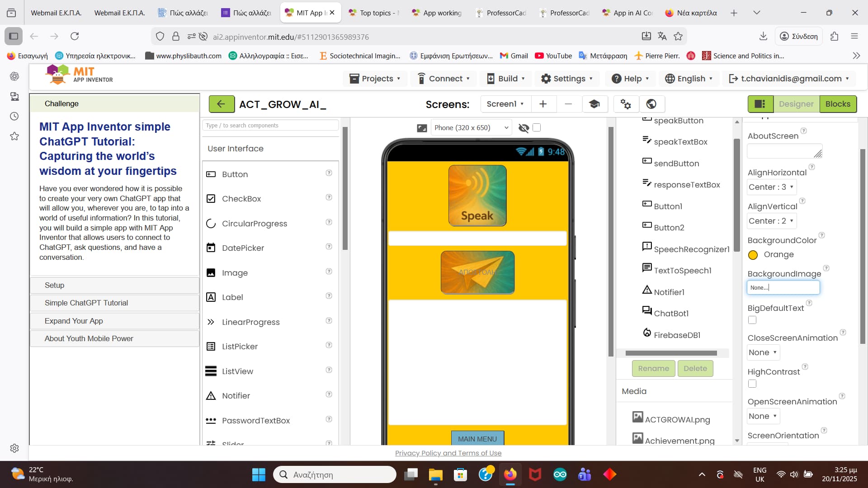Click the graduation cap tutorial icon
The image size is (868, 488).
[594, 104]
